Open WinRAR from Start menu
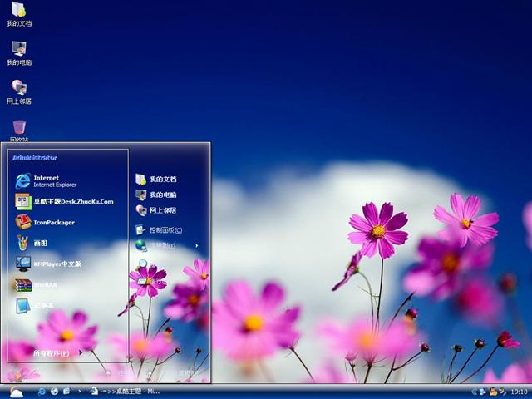The height and width of the screenshot is (399, 532). (36, 284)
